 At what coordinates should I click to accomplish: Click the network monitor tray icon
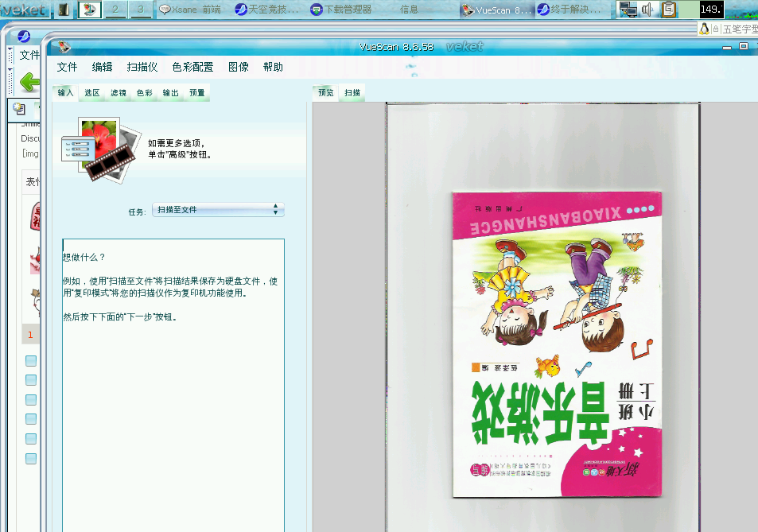pyautogui.click(x=628, y=10)
